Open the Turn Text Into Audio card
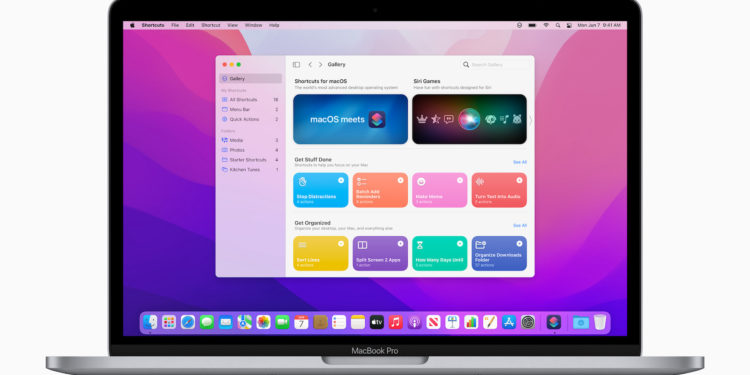Viewport: 750px width, 375px height. coord(499,190)
